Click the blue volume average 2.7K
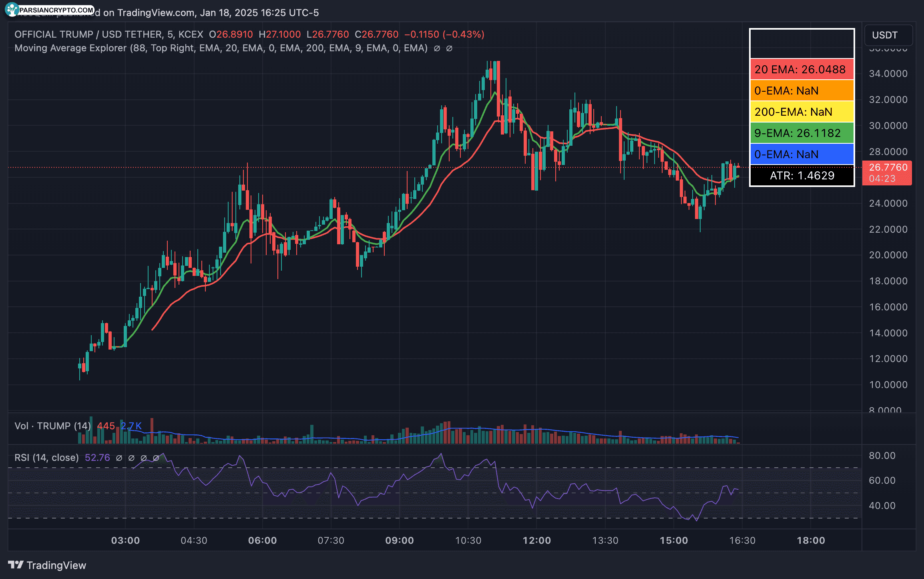 pyautogui.click(x=131, y=426)
